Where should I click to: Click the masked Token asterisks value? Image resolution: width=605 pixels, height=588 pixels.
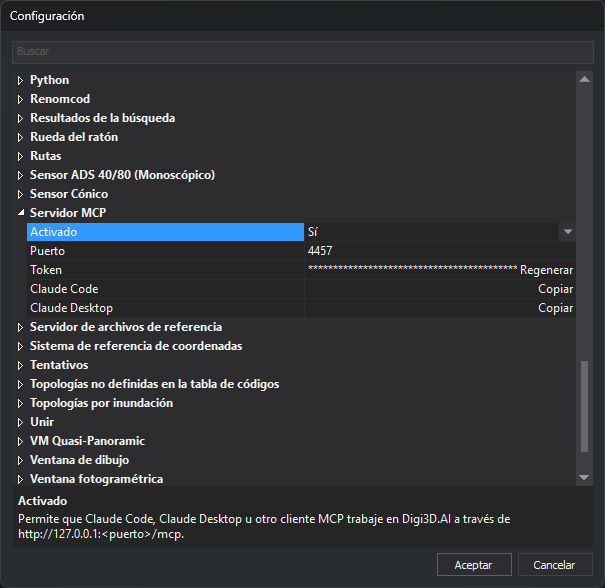412,269
